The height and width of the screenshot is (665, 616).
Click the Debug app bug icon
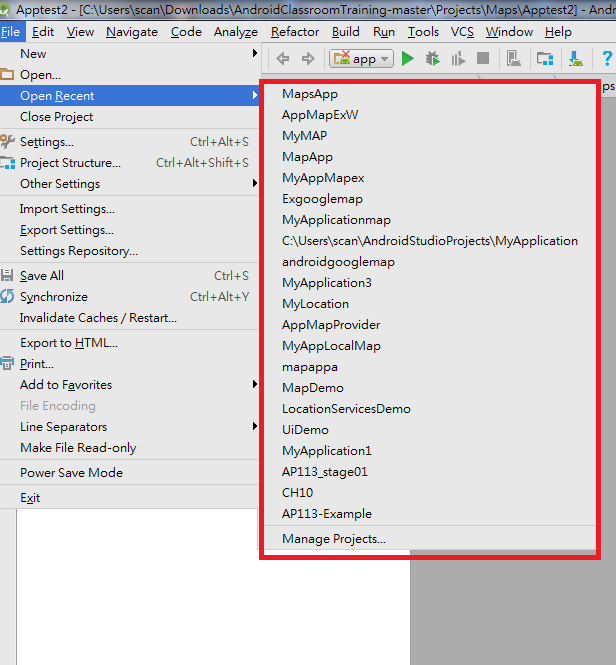[433, 59]
